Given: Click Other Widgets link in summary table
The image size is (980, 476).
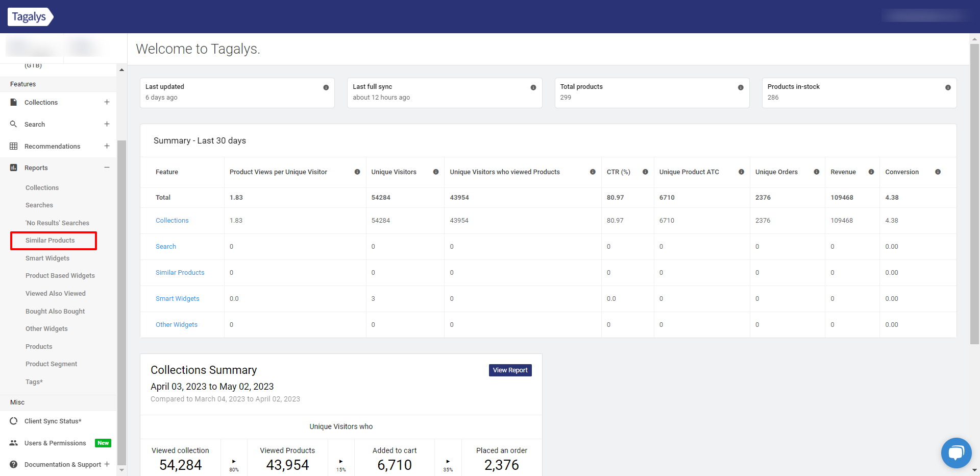Looking at the screenshot, I should click(177, 324).
